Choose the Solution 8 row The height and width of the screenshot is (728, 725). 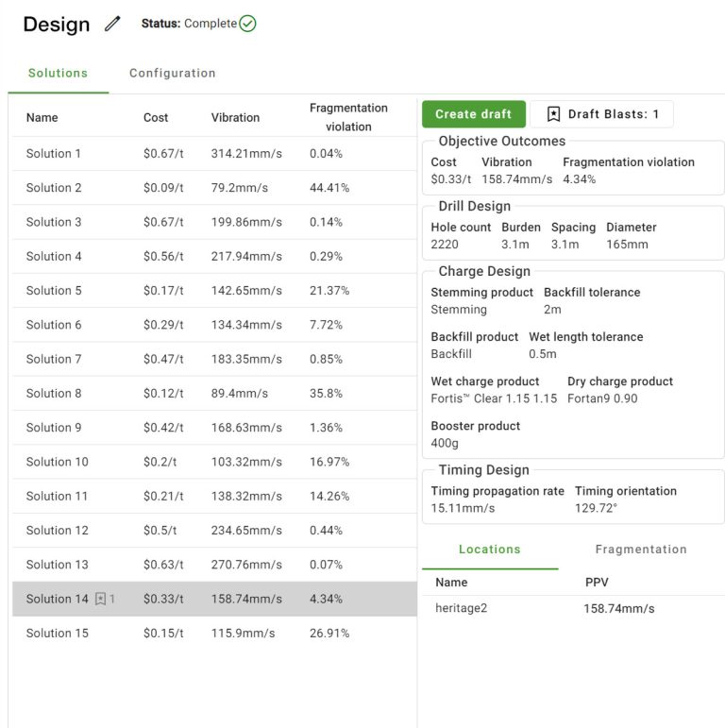click(x=214, y=394)
